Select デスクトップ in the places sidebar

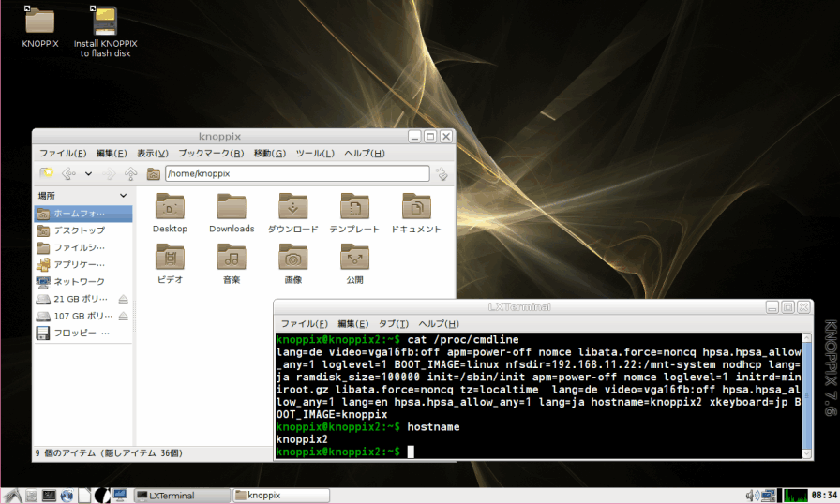(83, 230)
